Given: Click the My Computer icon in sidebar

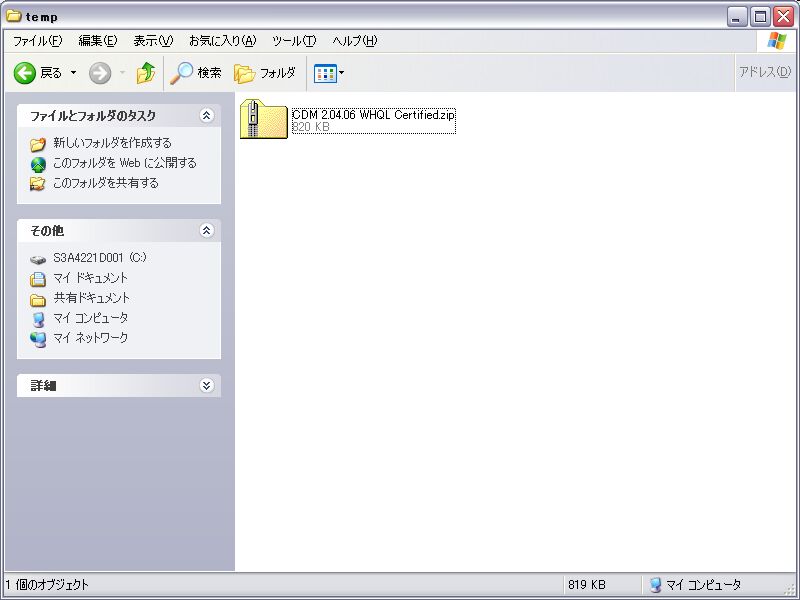Looking at the screenshot, I should [x=38, y=319].
